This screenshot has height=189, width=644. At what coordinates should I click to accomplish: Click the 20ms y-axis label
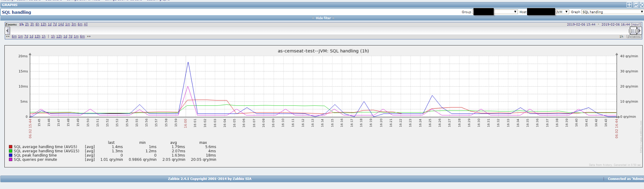click(23, 56)
